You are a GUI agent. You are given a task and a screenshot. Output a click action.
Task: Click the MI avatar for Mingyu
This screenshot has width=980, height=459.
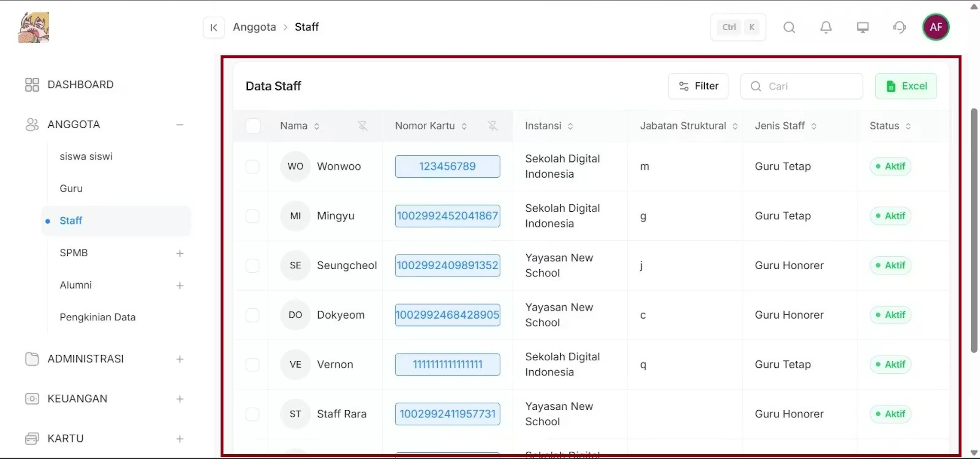pos(295,216)
